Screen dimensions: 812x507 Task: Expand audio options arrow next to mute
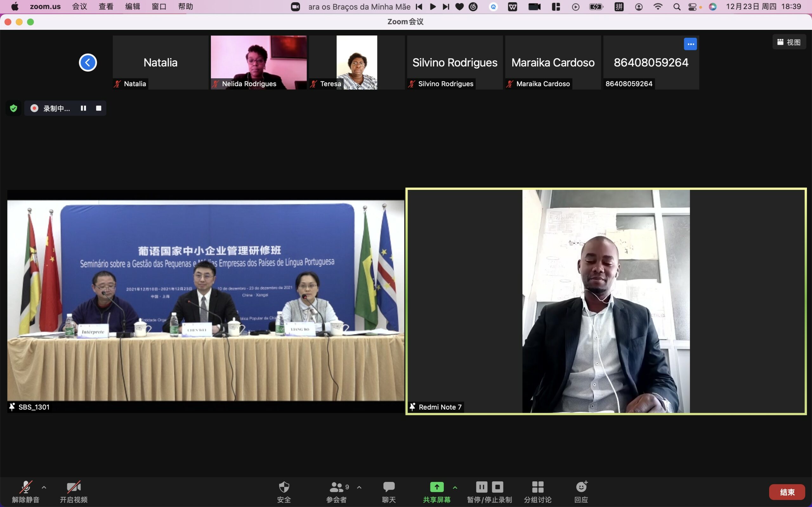tap(44, 487)
